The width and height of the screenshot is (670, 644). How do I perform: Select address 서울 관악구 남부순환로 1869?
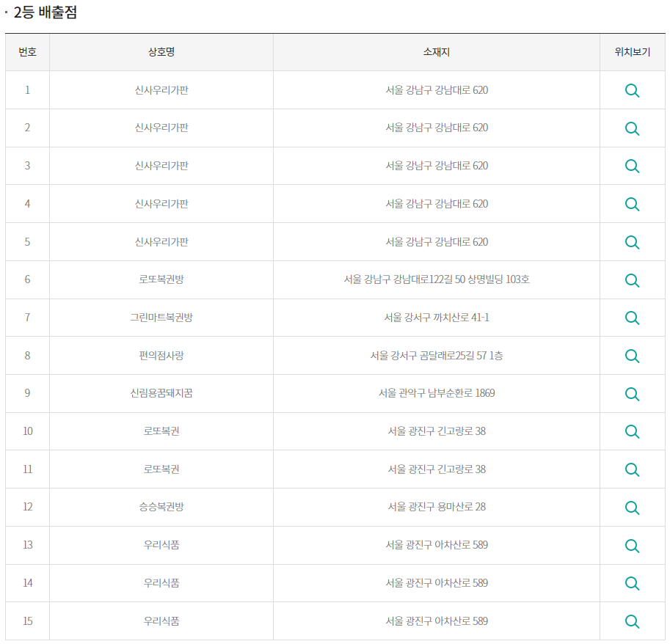click(x=436, y=393)
